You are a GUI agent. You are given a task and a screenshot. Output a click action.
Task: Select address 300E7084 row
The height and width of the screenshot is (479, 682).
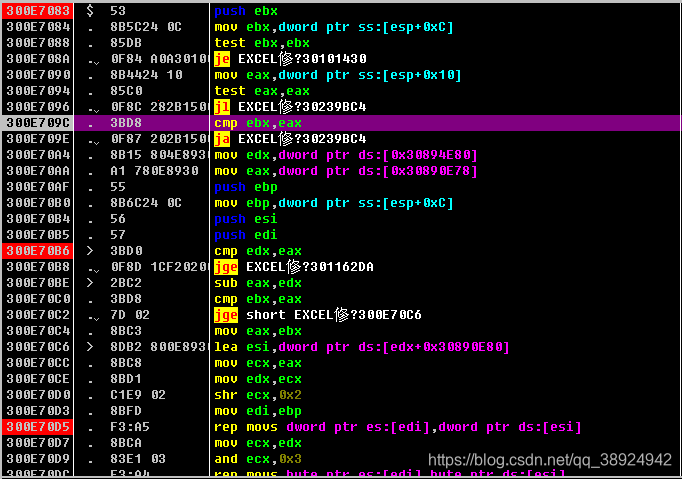[x=38, y=27]
